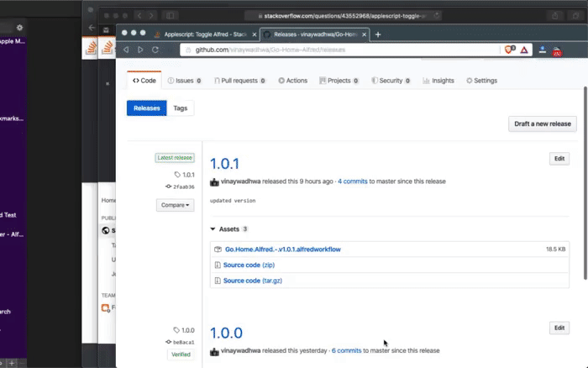Click Draft a new release button
This screenshot has height=368, width=588.
pos(543,124)
